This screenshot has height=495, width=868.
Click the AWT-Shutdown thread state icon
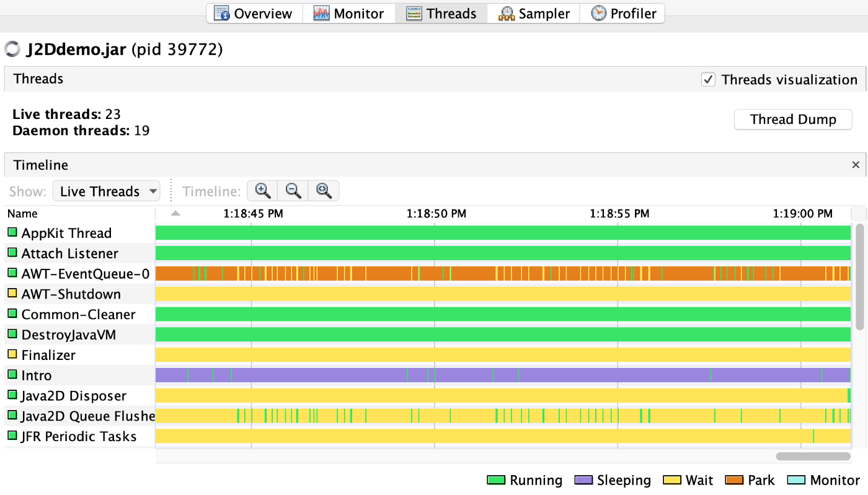coord(12,294)
